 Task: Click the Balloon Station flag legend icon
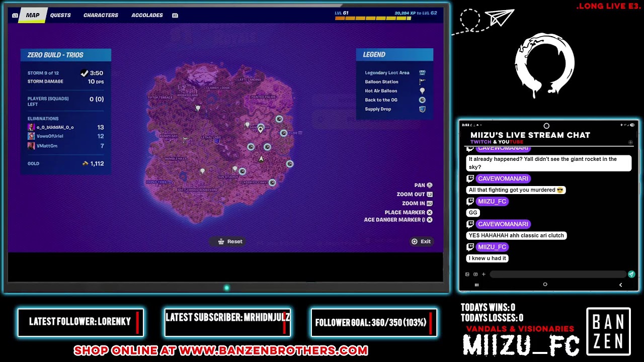[x=422, y=82]
